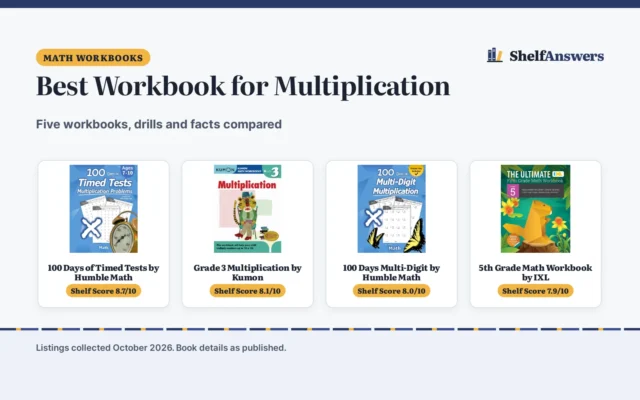Select the Shelf Score 8.1/10 badge

point(247,291)
